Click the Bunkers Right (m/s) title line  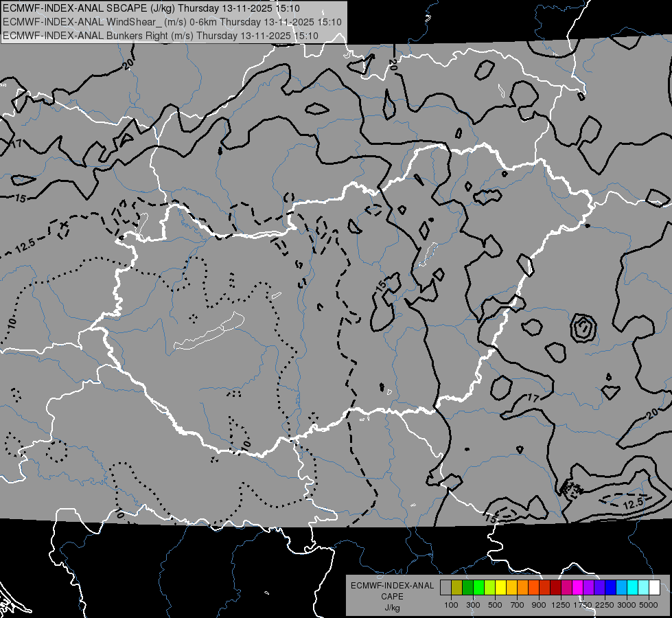pyautogui.click(x=161, y=36)
